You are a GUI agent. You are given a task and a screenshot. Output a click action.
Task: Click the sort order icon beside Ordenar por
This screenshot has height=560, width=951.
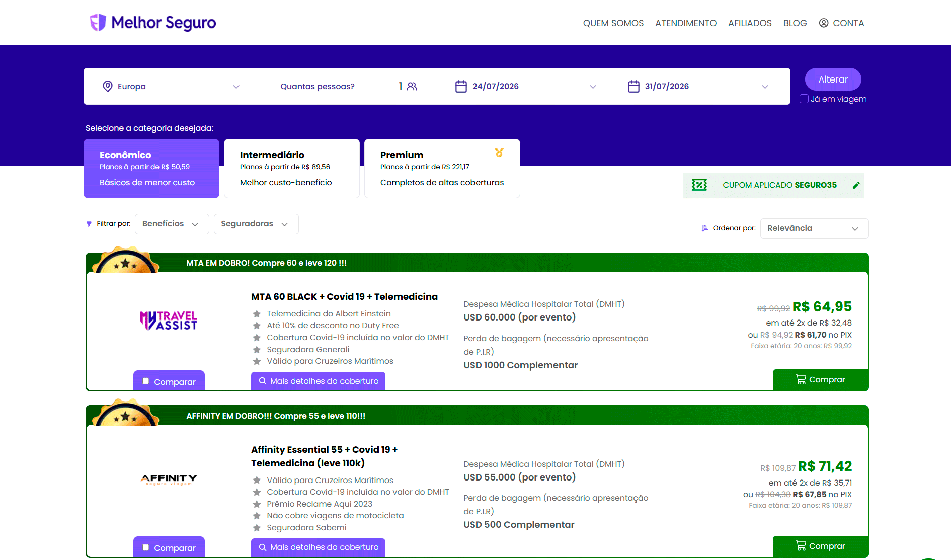705,228
